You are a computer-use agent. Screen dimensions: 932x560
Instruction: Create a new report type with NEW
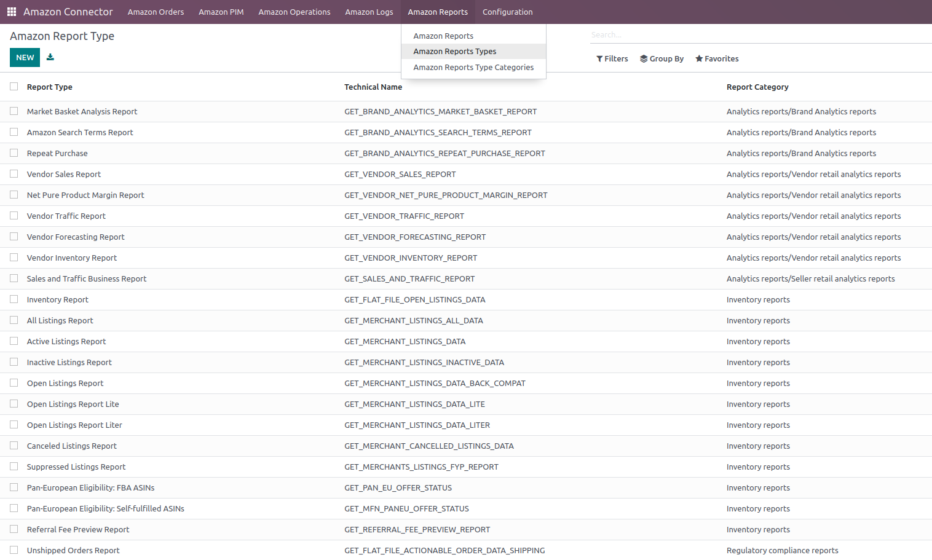(25, 57)
